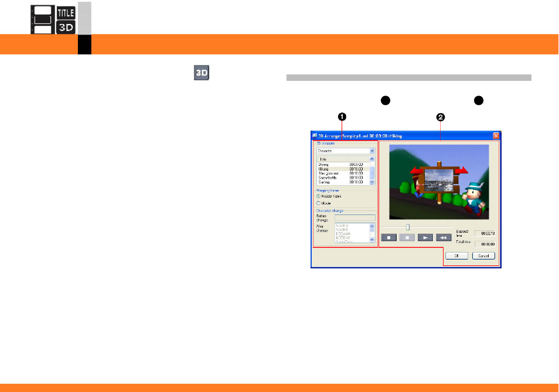Image resolution: width=559 pixels, height=392 pixels.
Task: Click the Pause button in preview controls
Action: coord(407,238)
